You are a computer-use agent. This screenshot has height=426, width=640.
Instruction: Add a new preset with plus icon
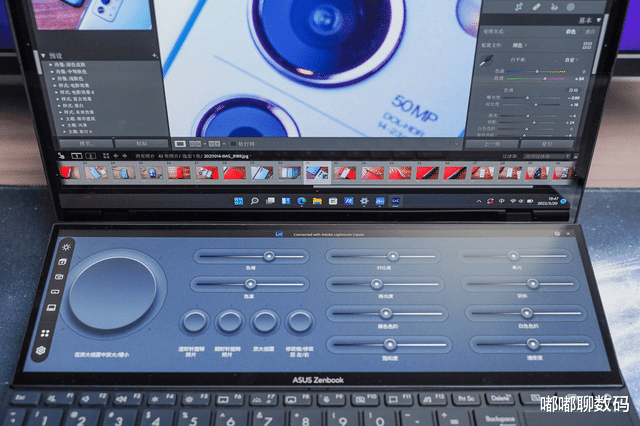pos(154,55)
